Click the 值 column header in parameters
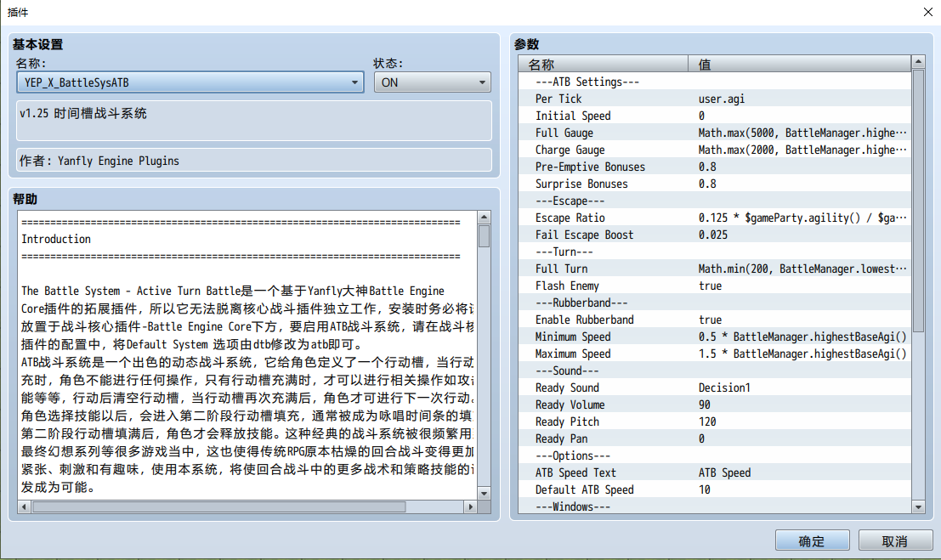Image resolution: width=941 pixels, height=560 pixels. pos(799,64)
